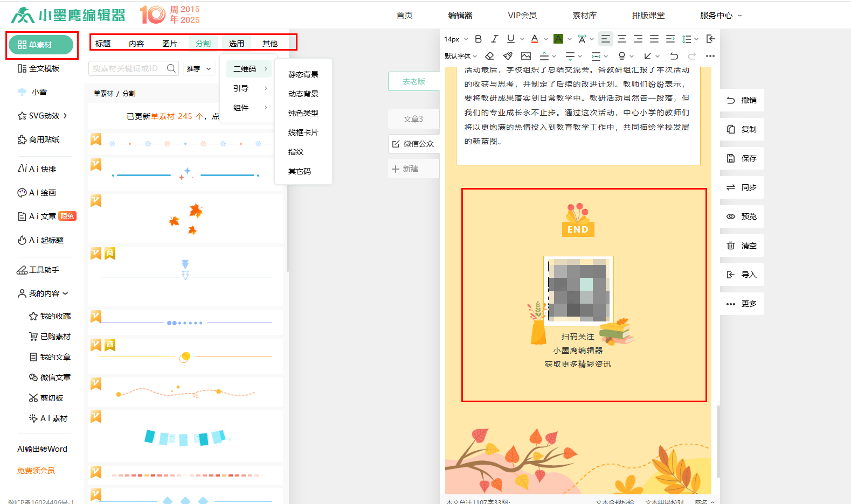Screen dimensions: 851x504
Task: Open the three-dots more toolbar options
Action: [710, 56]
